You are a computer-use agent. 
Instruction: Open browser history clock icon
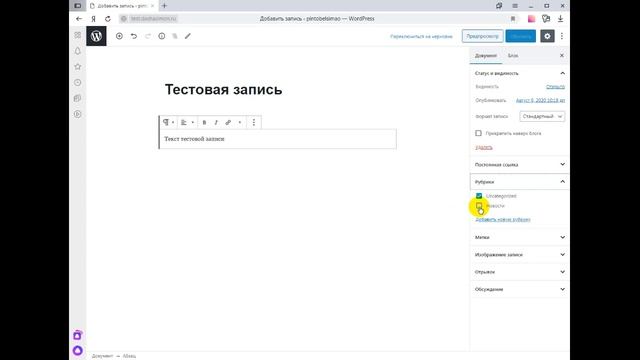(x=78, y=82)
